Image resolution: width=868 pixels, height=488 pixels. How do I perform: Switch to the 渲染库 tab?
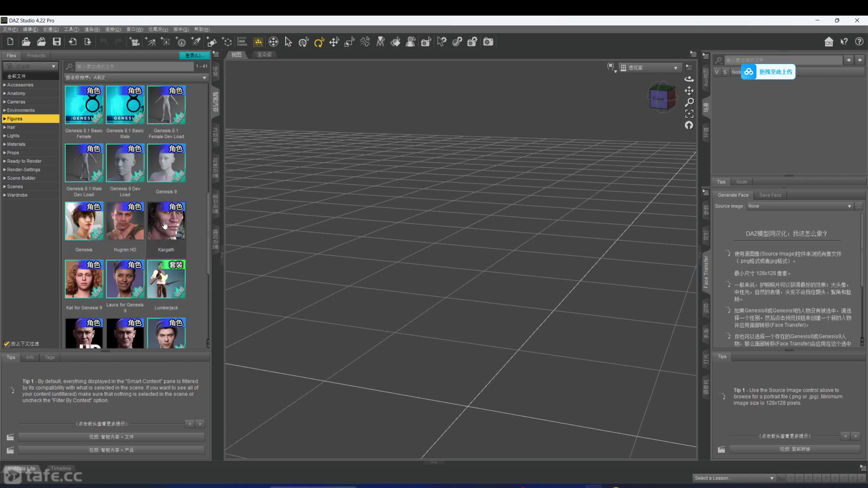(264, 55)
